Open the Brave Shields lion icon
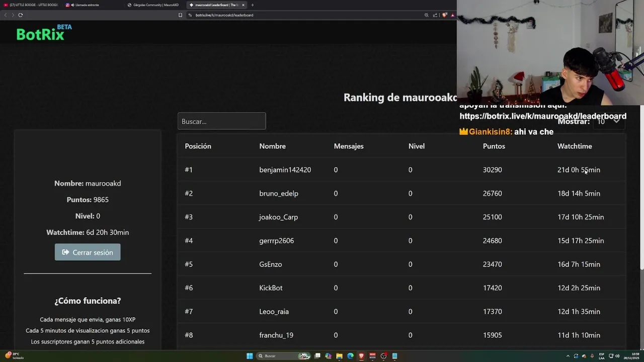Viewport: 644px width, 362px height. click(x=444, y=15)
